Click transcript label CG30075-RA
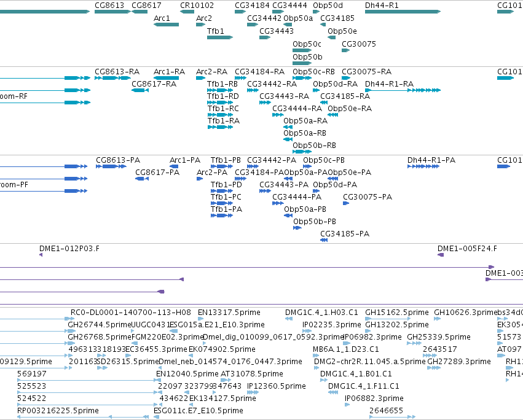The width and height of the screenshot is (523, 420). click(x=366, y=72)
